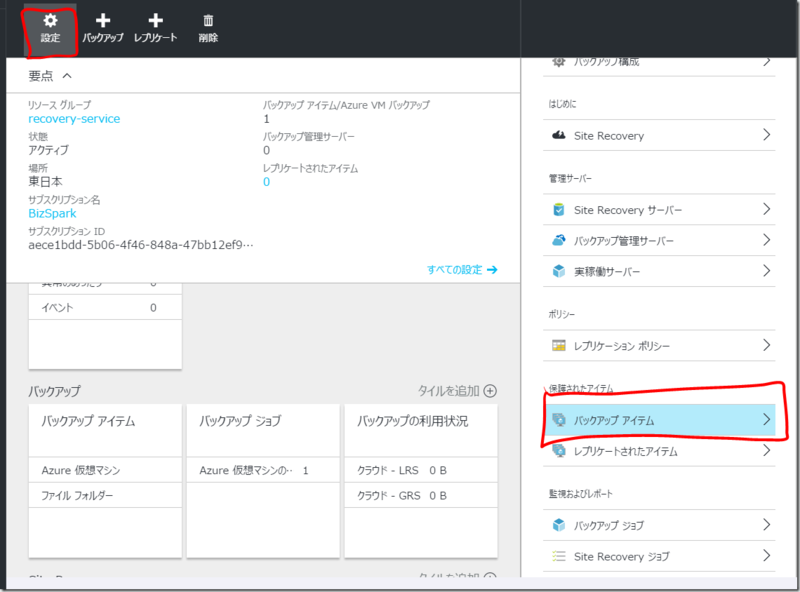Click タイルを追加 in the バックアップ section

448,391
